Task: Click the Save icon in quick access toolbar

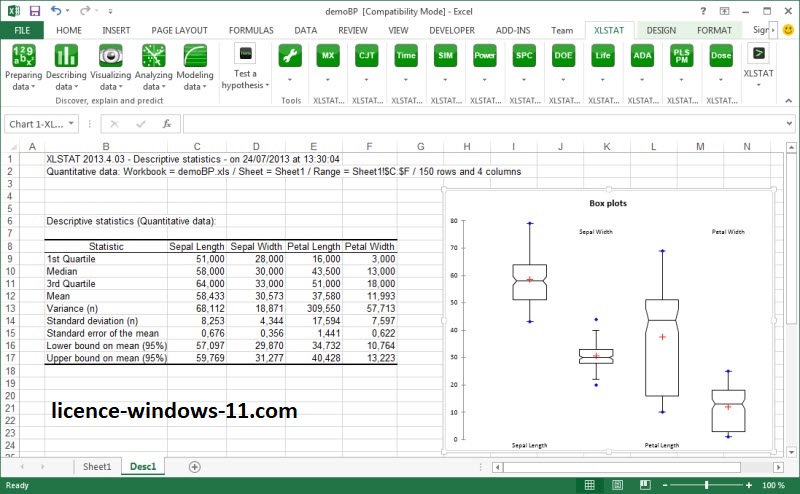Action: [x=34, y=11]
